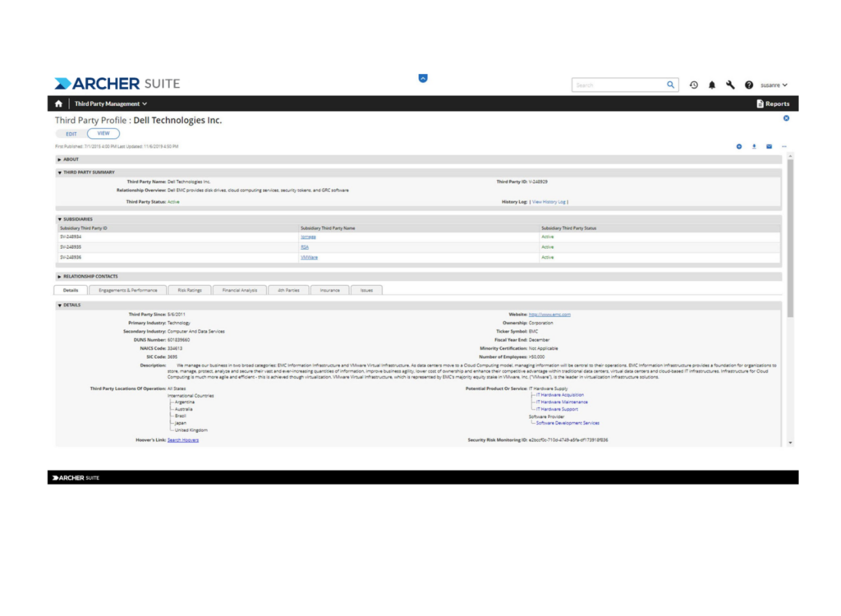Open the Third Party Management dropdown
This screenshot has width=841, height=616.
[x=111, y=104]
